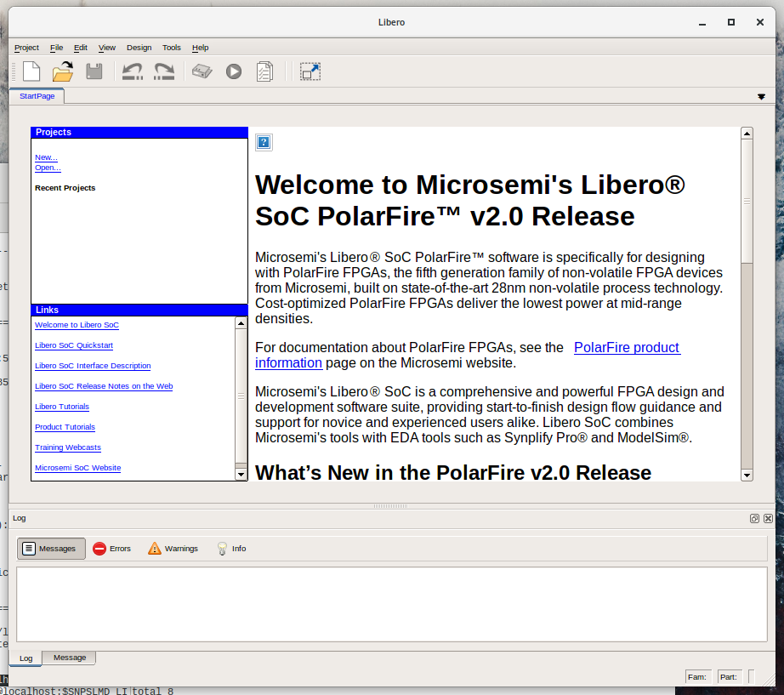Open the Libero SoC Quickstart link
The height and width of the screenshot is (695, 784).
73,345
